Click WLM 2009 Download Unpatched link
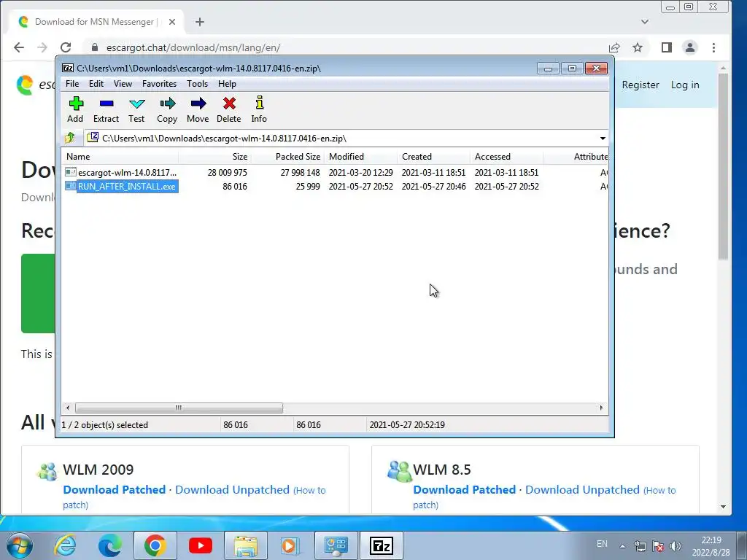This screenshot has height=560, width=747. click(232, 489)
